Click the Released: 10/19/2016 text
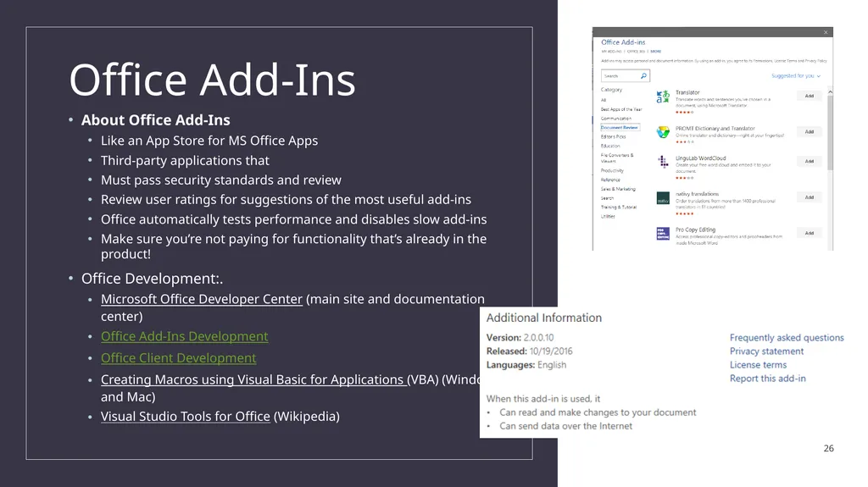Screen dimensions: 868x487 pos(529,351)
